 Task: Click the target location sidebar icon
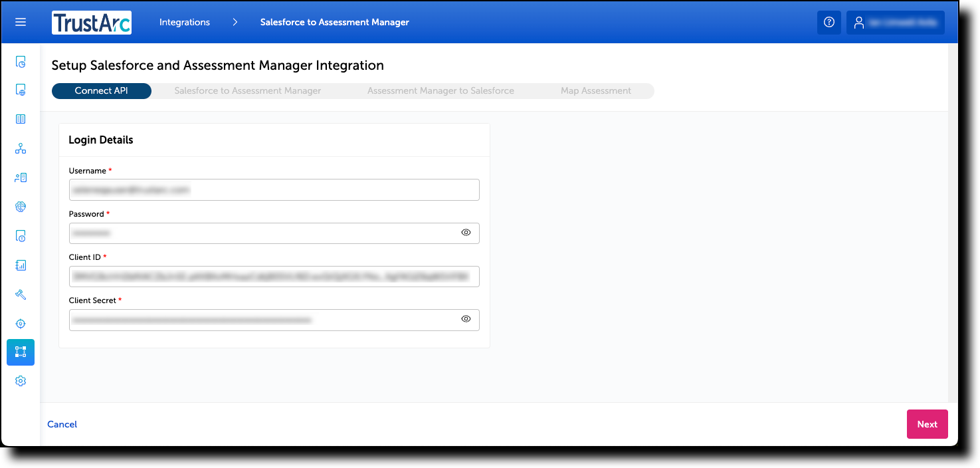pos(20,324)
